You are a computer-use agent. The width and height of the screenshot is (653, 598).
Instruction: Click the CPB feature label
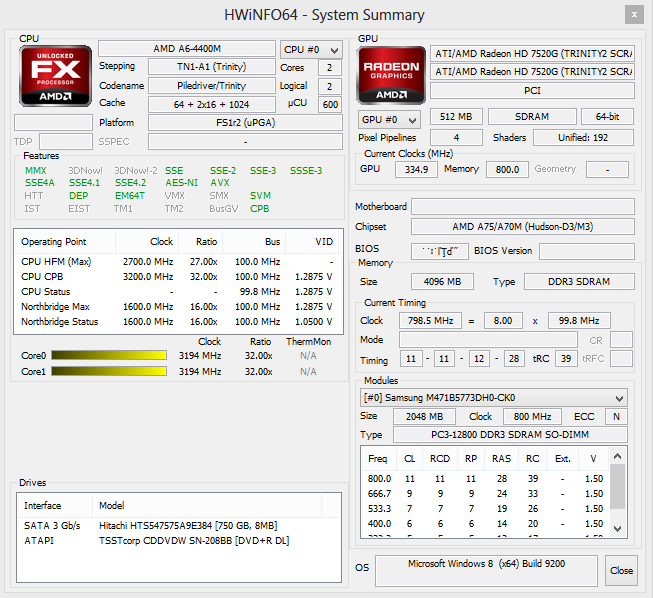(259, 209)
